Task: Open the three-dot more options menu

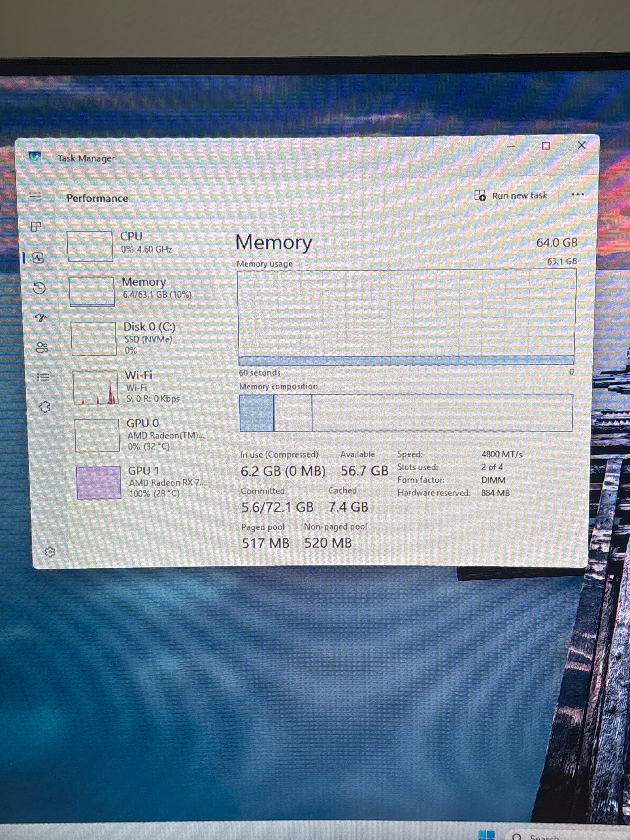Action: [x=577, y=195]
